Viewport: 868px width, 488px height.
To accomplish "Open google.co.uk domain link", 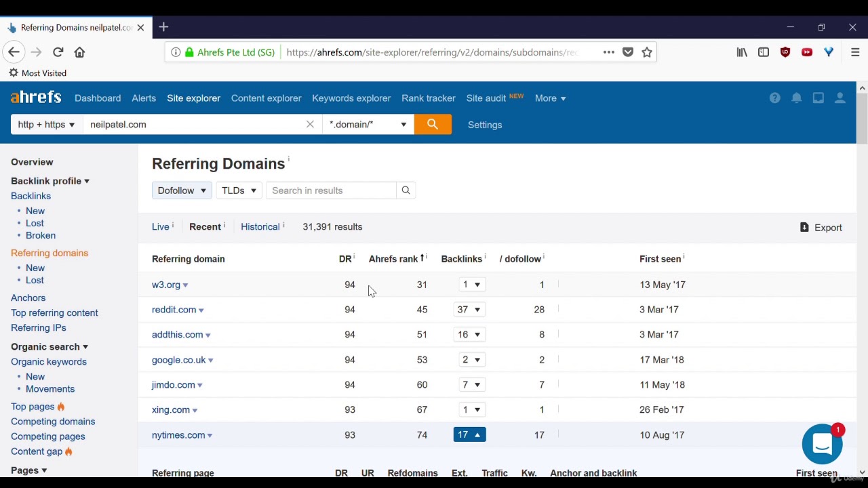I will click(x=178, y=360).
